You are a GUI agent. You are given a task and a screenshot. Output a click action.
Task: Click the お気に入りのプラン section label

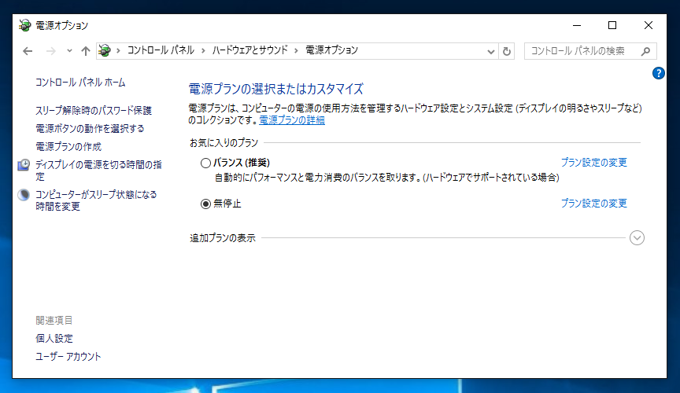click(224, 143)
